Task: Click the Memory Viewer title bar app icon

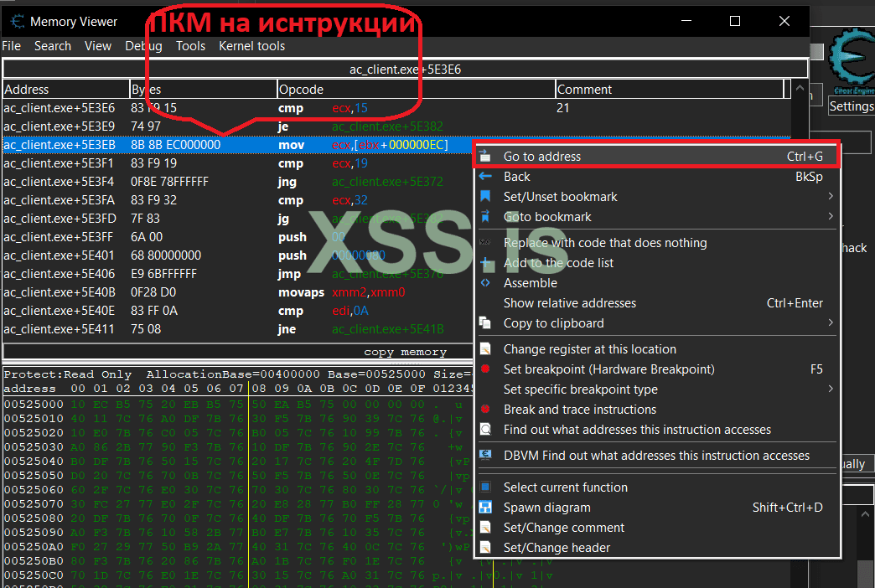Action: point(17,21)
